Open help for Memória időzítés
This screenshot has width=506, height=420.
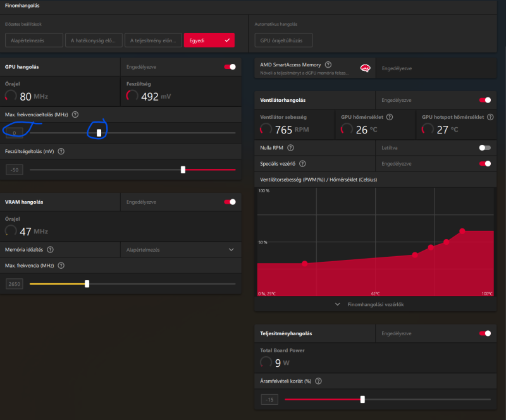click(51, 250)
